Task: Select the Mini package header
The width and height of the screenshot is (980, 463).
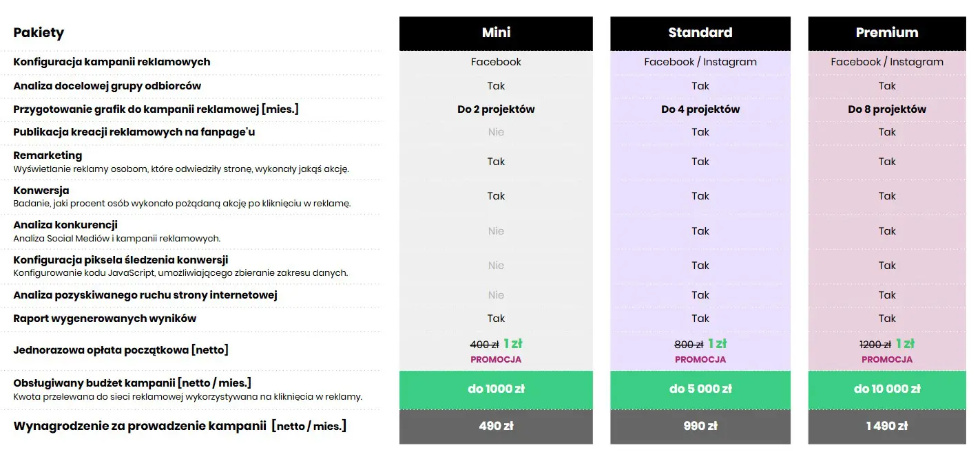Action: (496, 33)
